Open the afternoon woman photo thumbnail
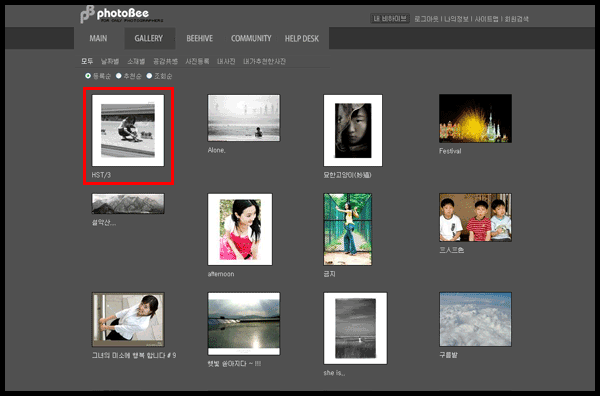 coord(240,229)
